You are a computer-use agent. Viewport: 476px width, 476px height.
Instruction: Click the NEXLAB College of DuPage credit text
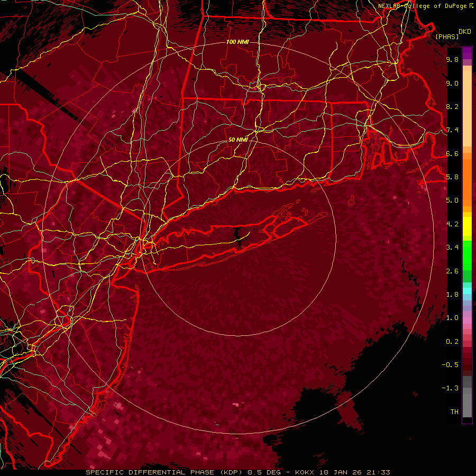click(x=425, y=6)
